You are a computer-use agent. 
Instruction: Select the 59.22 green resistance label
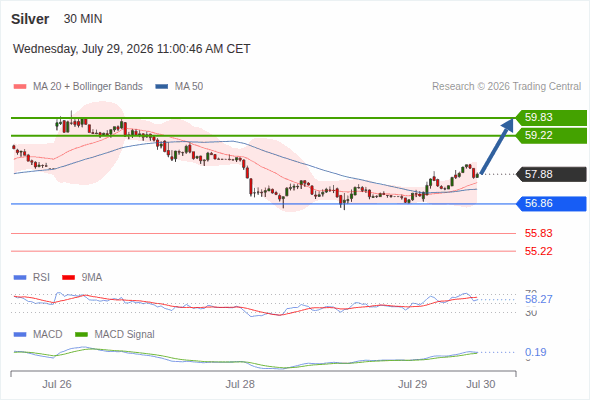(x=551, y=135)
